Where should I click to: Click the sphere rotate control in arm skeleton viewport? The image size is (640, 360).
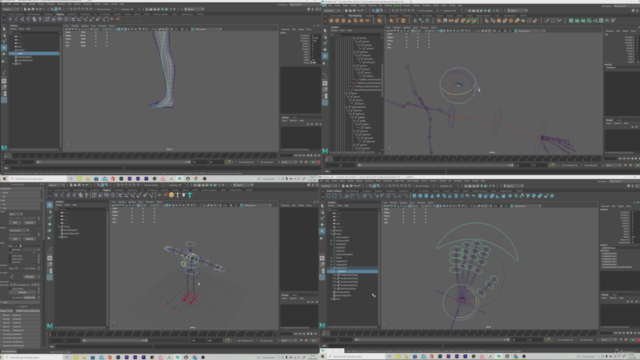[x=458, y=85]
